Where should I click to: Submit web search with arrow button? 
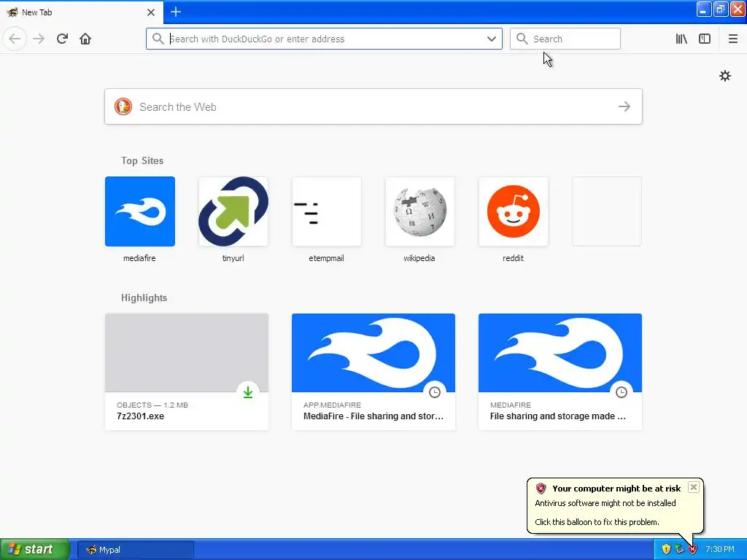point(624,106)
